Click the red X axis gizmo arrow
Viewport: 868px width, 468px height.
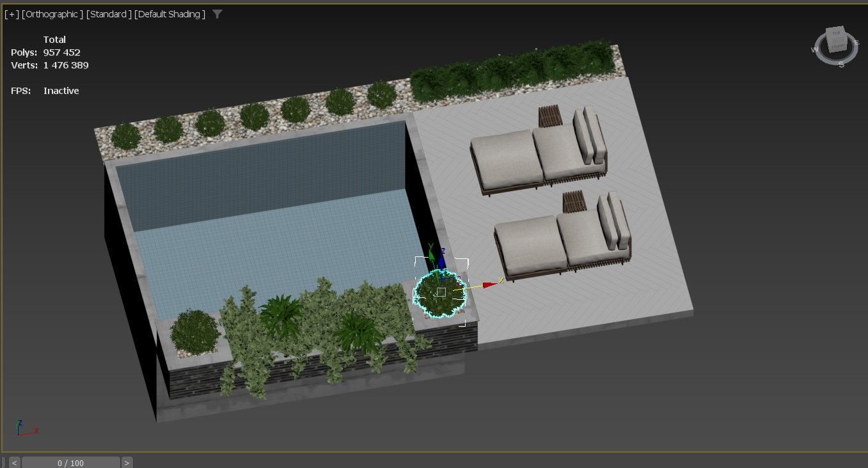coord(490,284)
